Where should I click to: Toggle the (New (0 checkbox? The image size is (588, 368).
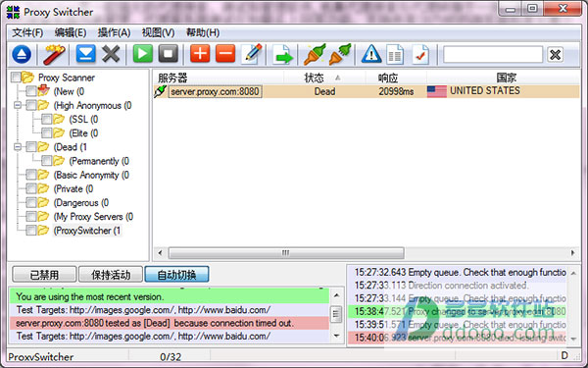coord(31,91)
